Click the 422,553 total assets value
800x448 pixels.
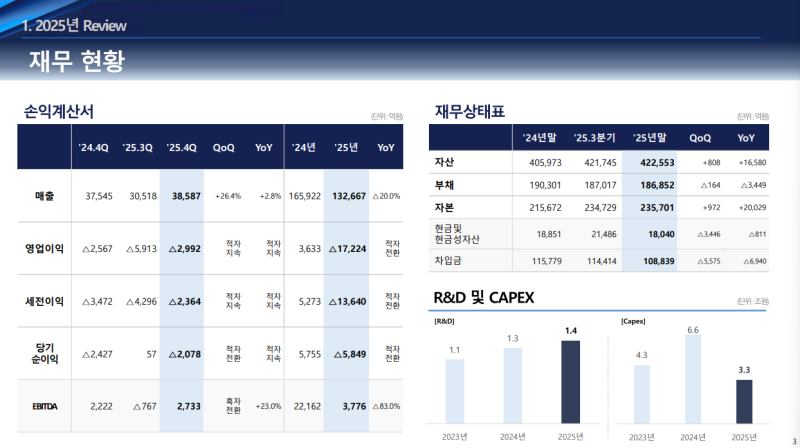[649, 162]
